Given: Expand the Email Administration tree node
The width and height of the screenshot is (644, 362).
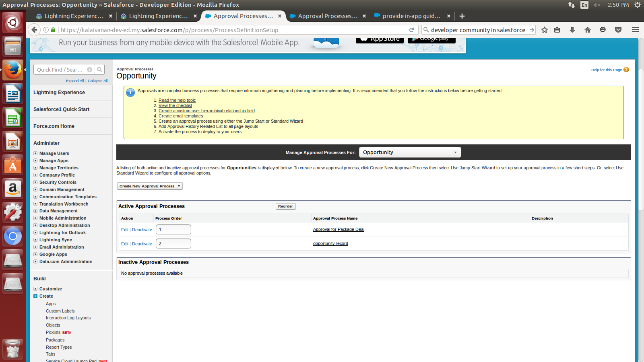Looking at the screenshot, I should pyautogui.click(x=35, y=247).
